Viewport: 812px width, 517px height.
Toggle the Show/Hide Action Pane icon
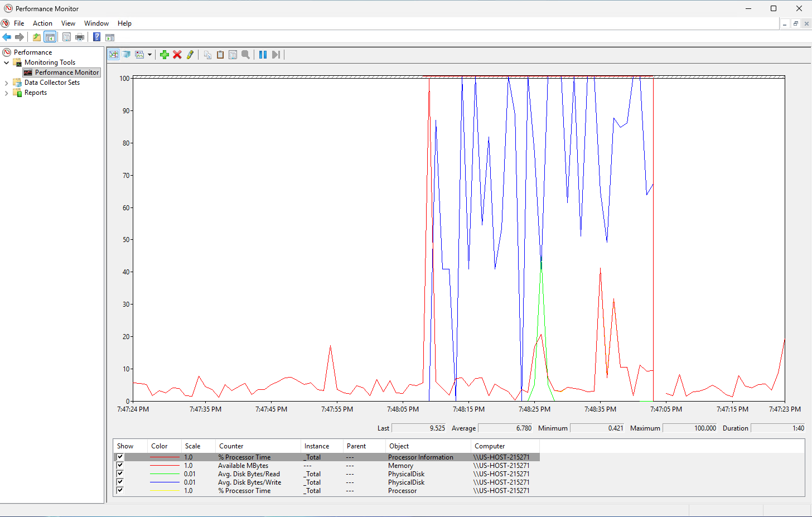pos(110,37)
